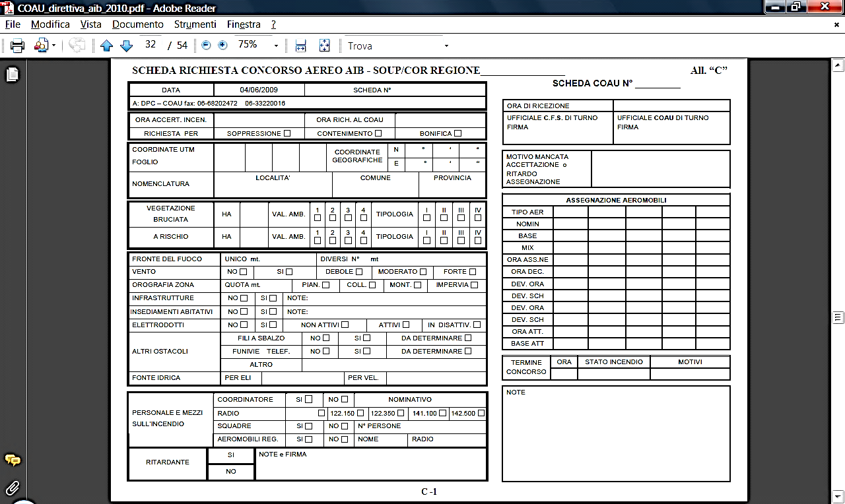The width and height of the screenshot is (845, 504).
Task: Open the Collaborate icon in the toolbar
Action: coord(42,46)
